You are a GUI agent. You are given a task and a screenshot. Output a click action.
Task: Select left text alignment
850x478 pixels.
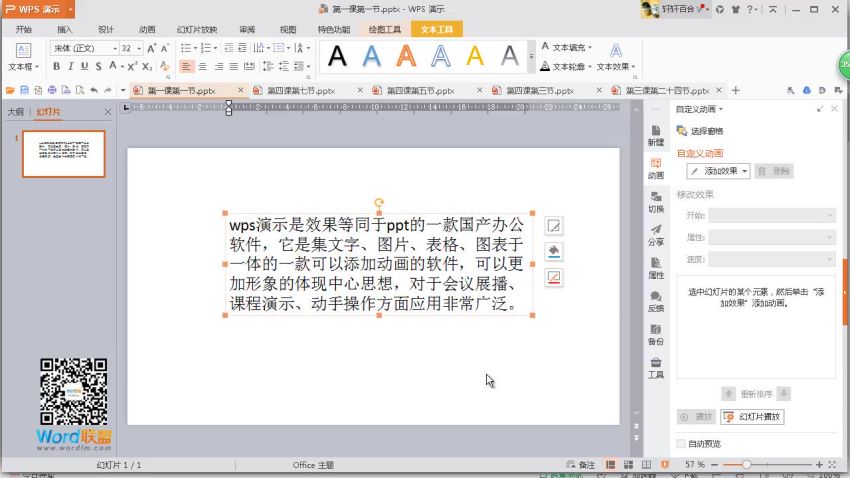coord(186,66)
